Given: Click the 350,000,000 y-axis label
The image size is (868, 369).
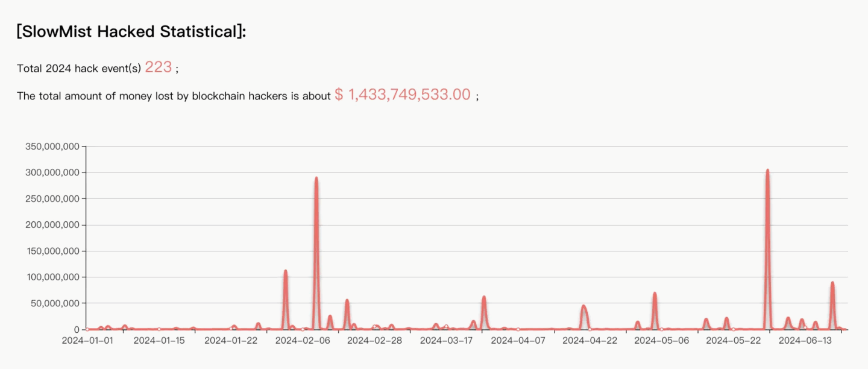Looking at the screenshot, I should tap(52, 147).
